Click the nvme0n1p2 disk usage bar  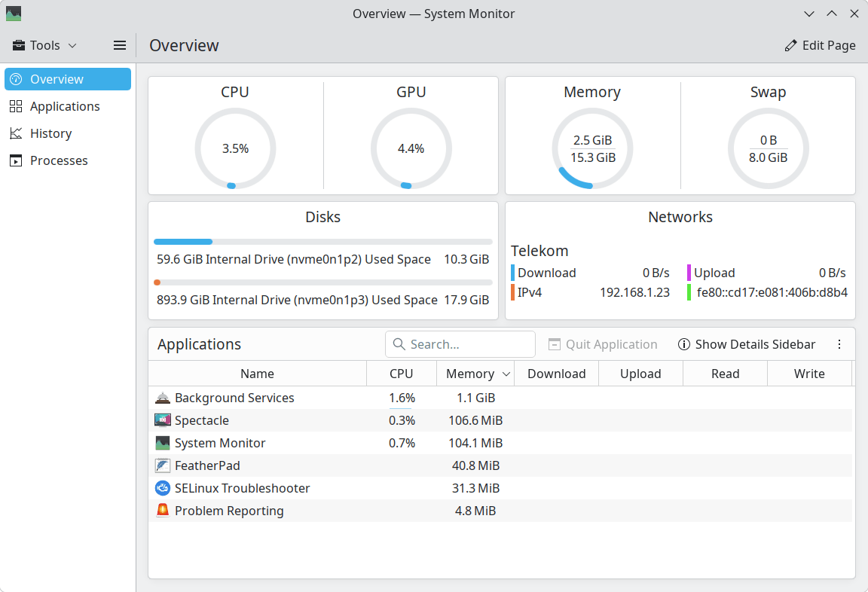coord(322,242)
